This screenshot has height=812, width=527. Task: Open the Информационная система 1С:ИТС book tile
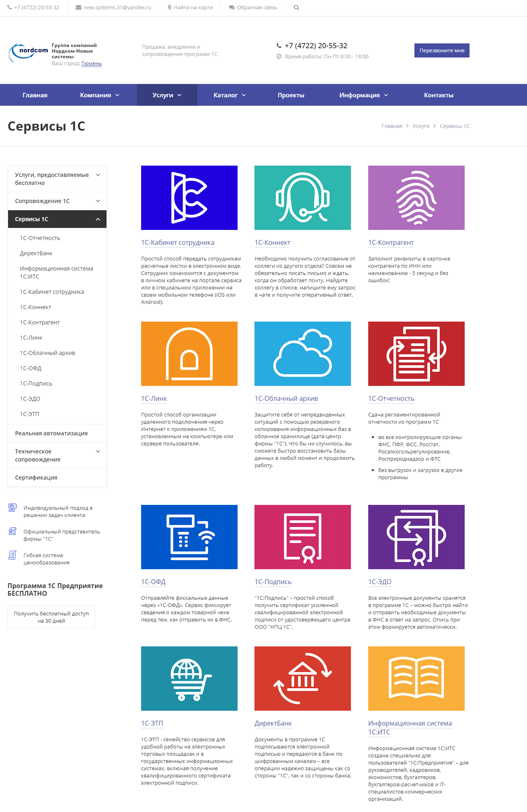tap(416, 679)
